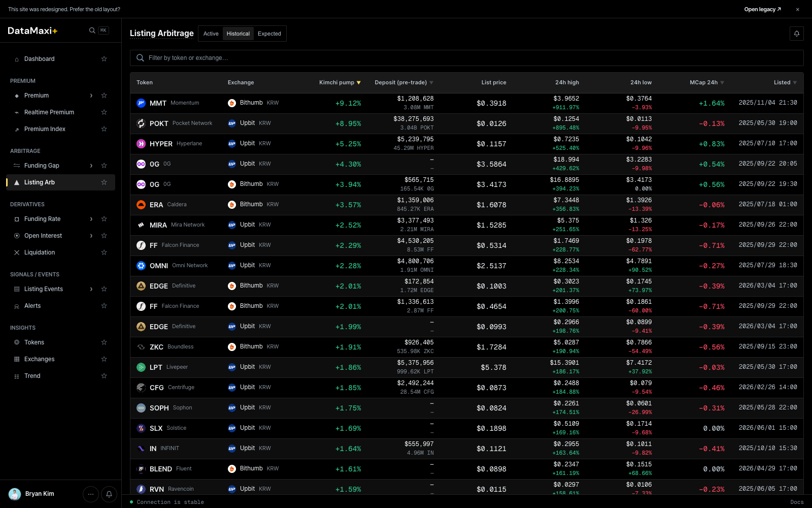This screenshot has height=508, width=812.
Task: Expand the Open Interest chevron
Action: click(x=91, y=236)
